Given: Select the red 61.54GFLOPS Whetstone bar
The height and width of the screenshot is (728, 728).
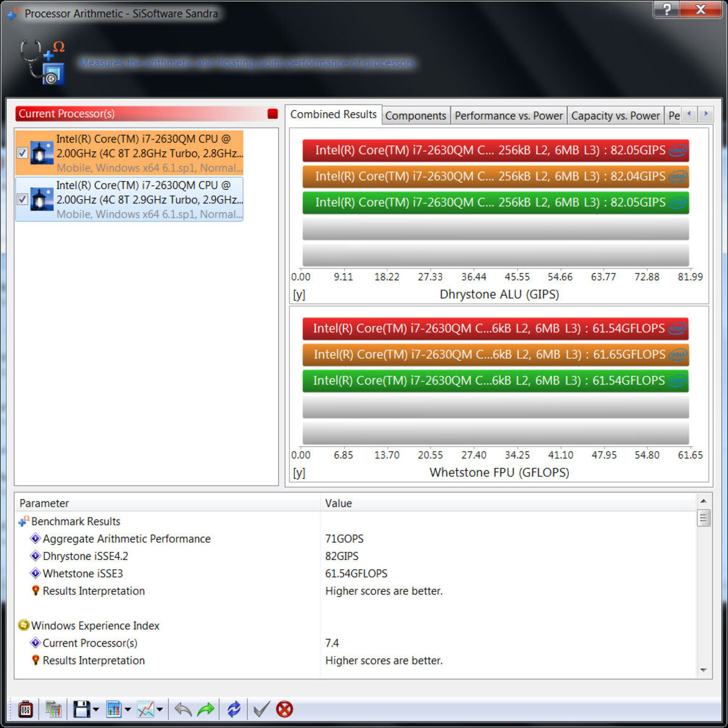Looking at the screenshot, I should [495, 329].
